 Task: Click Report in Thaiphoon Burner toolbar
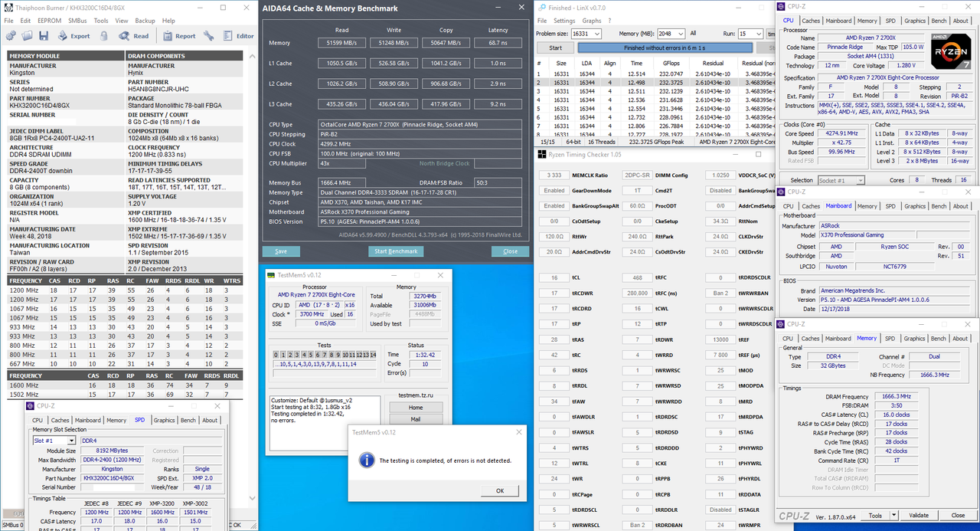point(178,36)
